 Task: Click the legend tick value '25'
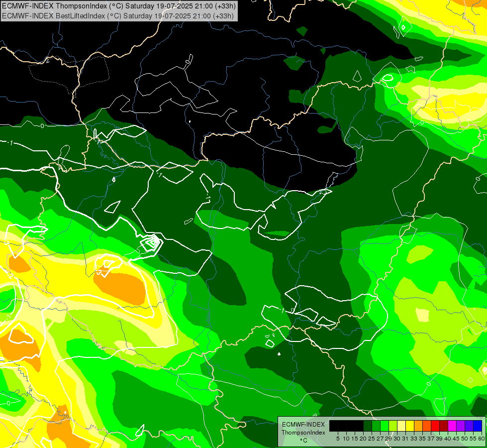point(372,439)
